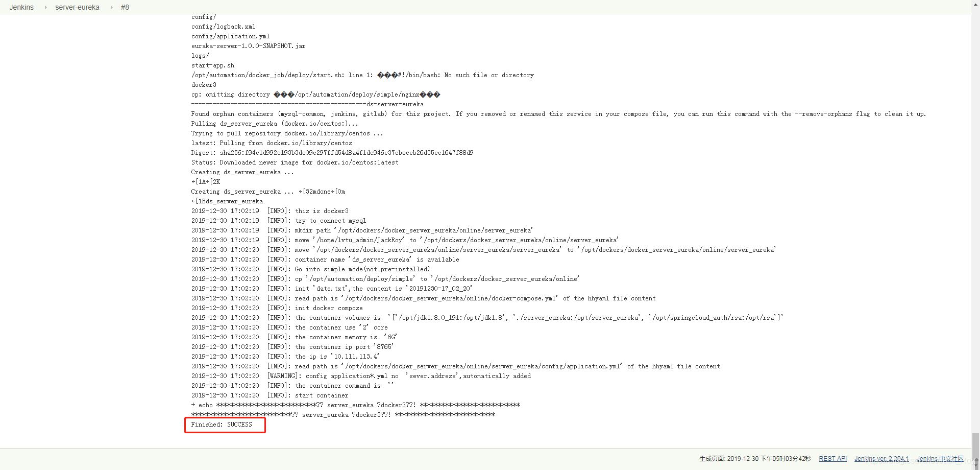
Task: Click the 'init docker compose' log line
Action: pos(277,308)
